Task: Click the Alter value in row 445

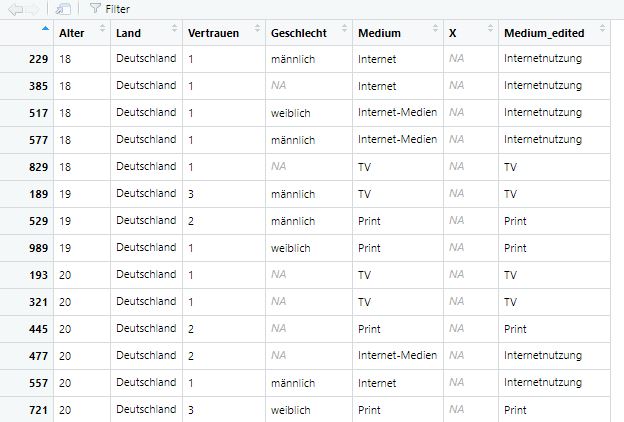Action: click(66, 328)
